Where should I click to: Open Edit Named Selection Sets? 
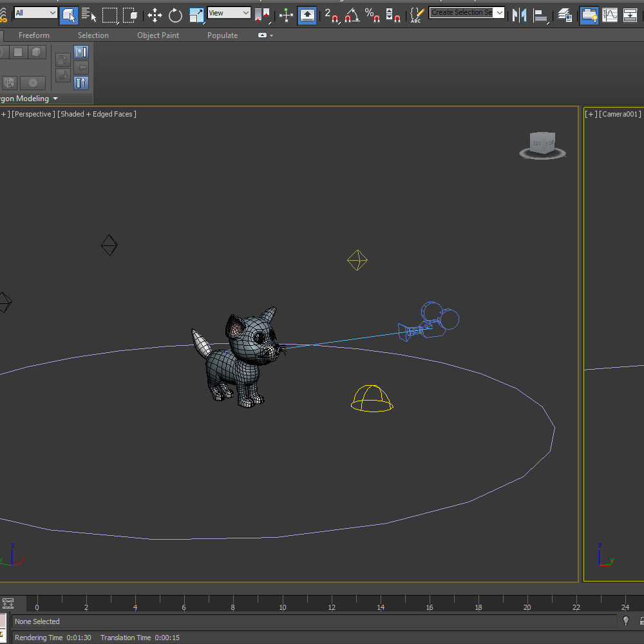pyautogui.click(x=417, y=15)
